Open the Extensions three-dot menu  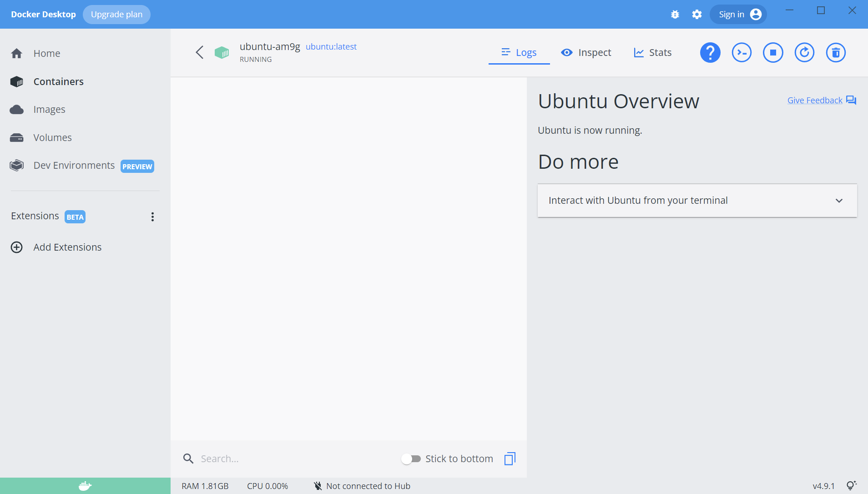tap(152, 217)
